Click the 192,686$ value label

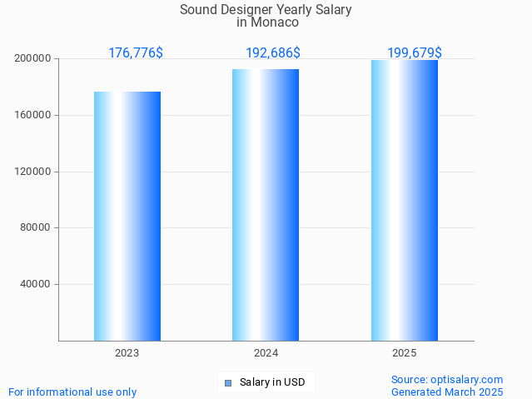(273, 52)
